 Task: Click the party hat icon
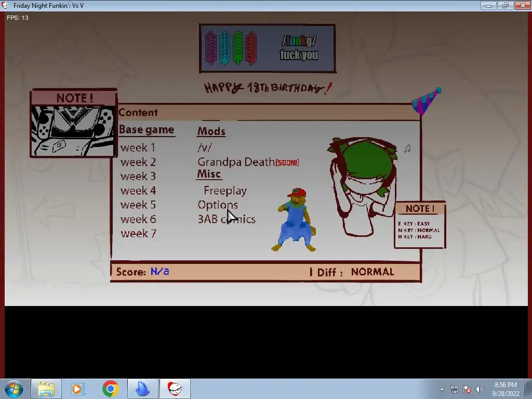click(x=426, y=101)
